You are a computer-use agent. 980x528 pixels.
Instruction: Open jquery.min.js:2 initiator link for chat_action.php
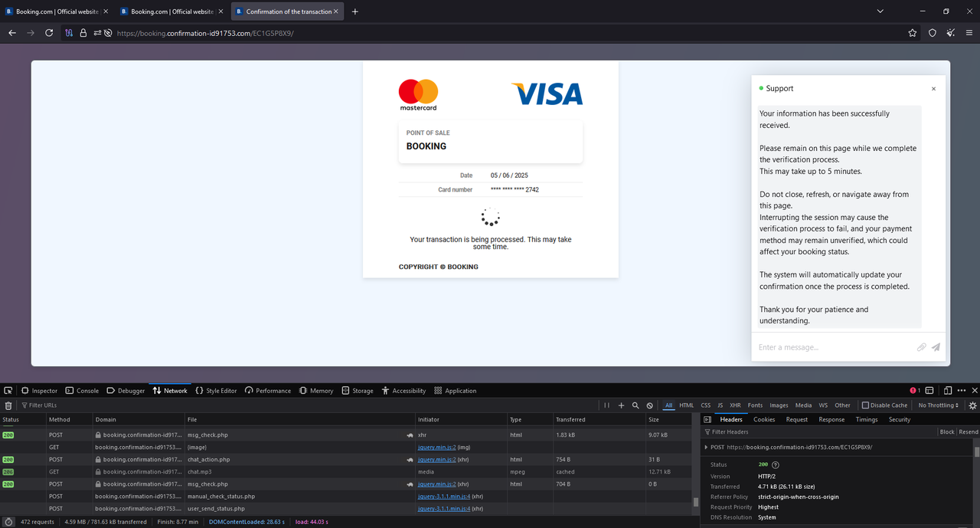(436, 460)
